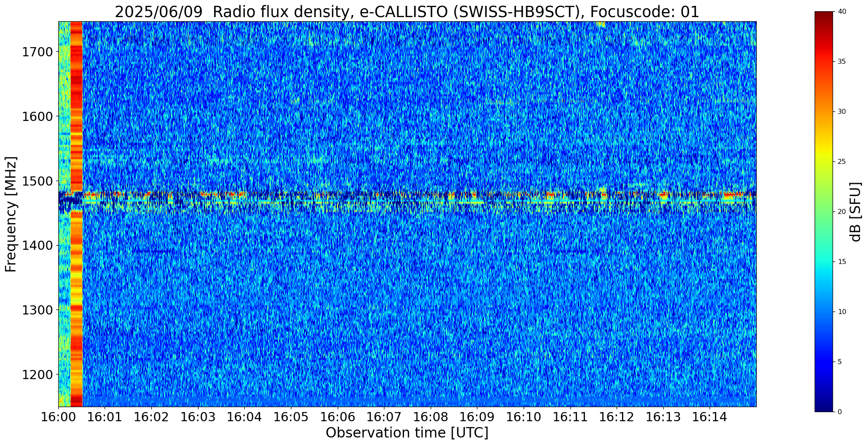868x445 pixels.
Task: Click the colorbar tick value 25
Action: tap(842, 162)
